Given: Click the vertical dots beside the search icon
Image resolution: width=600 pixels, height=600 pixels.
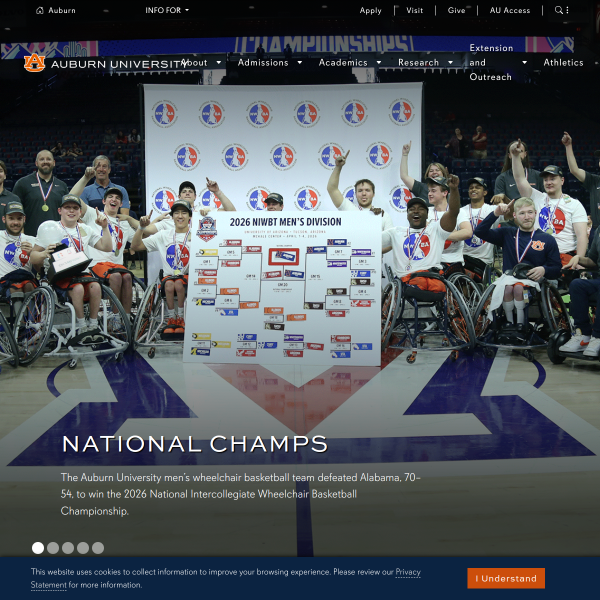Looking at the screenshot, I should tap(567, 10).
